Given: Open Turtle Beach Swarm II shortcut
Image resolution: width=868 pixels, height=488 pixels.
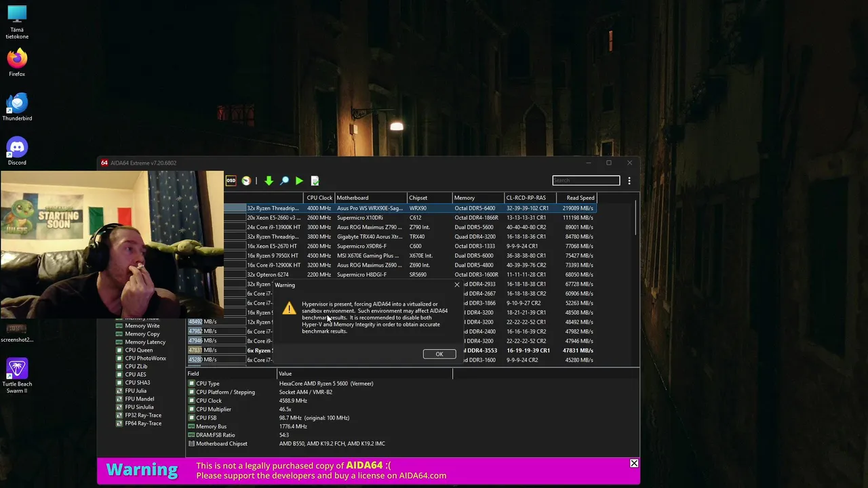Looking at the screenshot, I should point(17,376).
